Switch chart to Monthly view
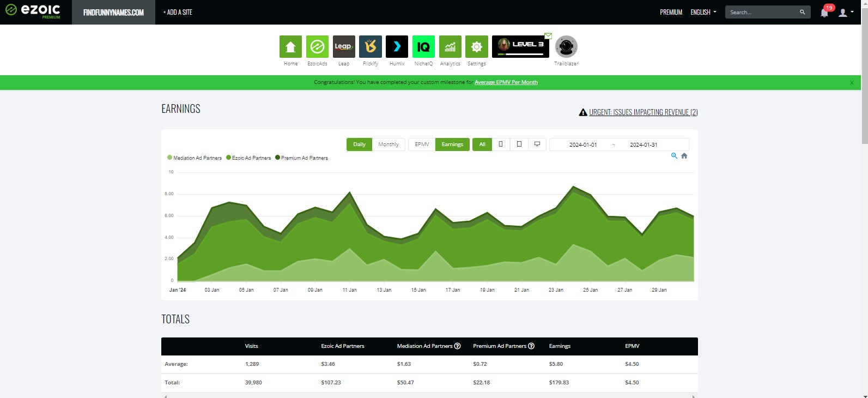 coord(389,144)
